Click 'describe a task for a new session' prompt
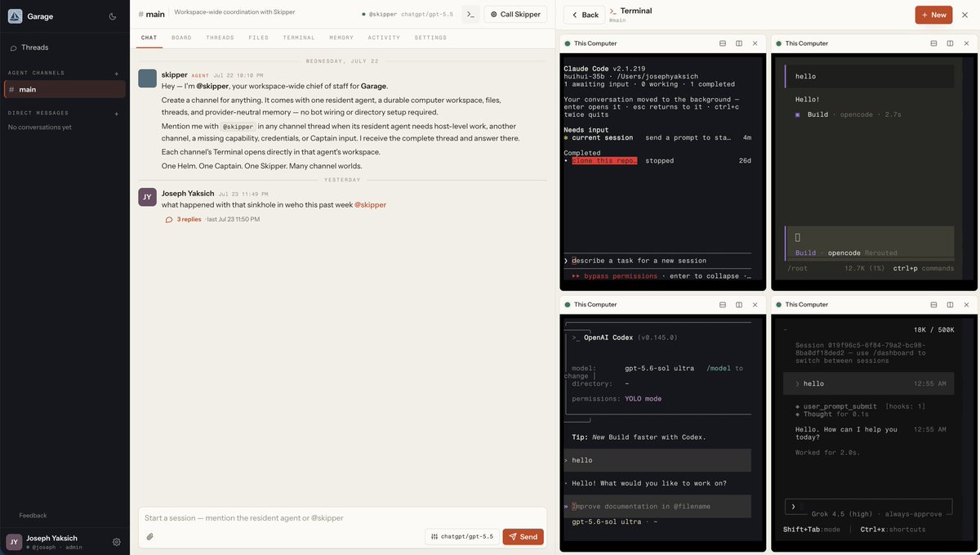Image resolution: width=980 pixels, height=555 pixels. (639, 261)
